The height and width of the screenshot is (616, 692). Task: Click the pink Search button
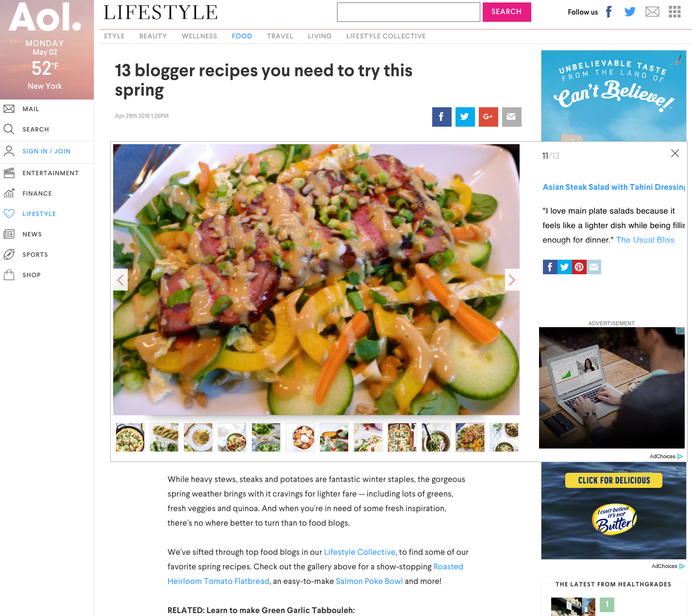coord(506,12)
